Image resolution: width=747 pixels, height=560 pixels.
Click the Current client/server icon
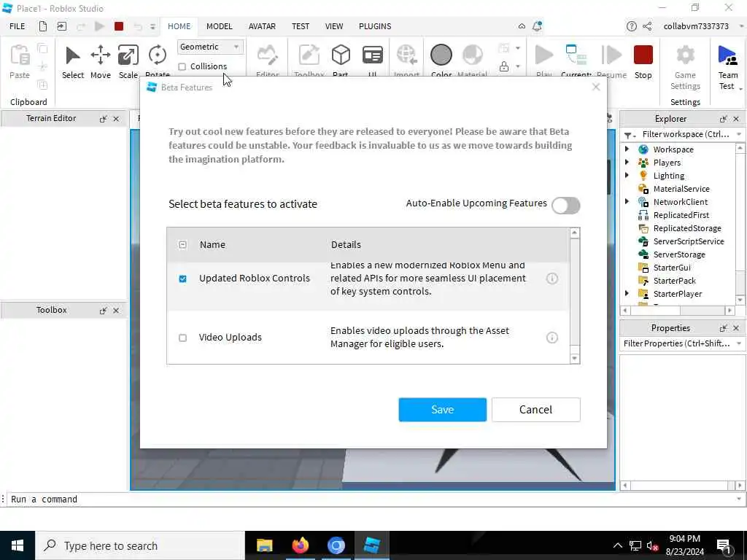(x=576, y=55)
